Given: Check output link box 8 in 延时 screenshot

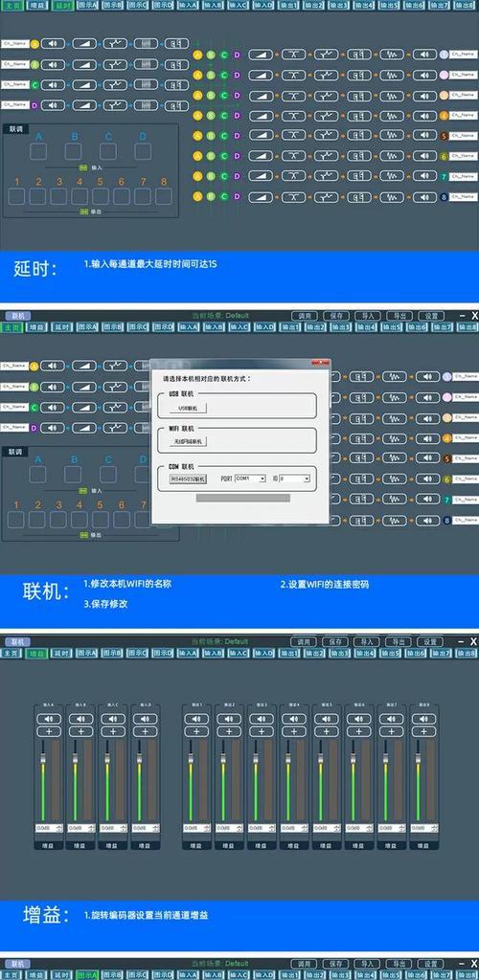Looking at the screenshot, I should [164, 196].
